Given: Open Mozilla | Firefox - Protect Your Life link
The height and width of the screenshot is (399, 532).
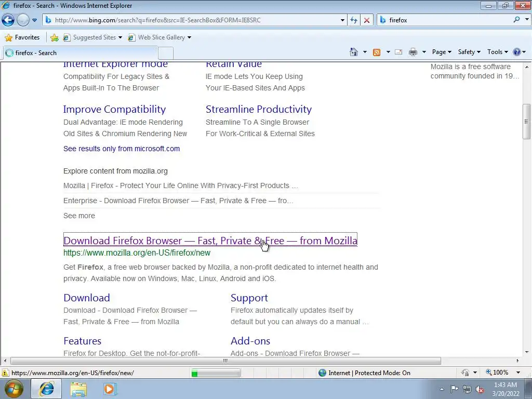Looking at the screenshot, I should [180, 185].
